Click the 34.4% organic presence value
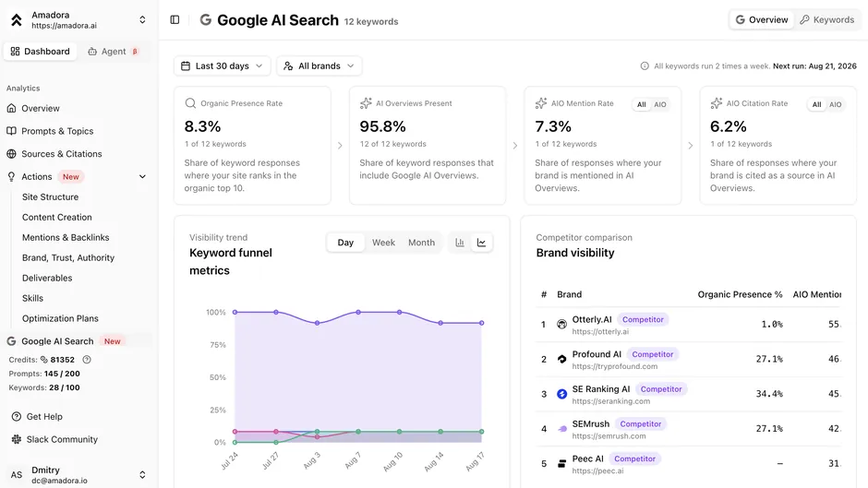 click(769, 394)
